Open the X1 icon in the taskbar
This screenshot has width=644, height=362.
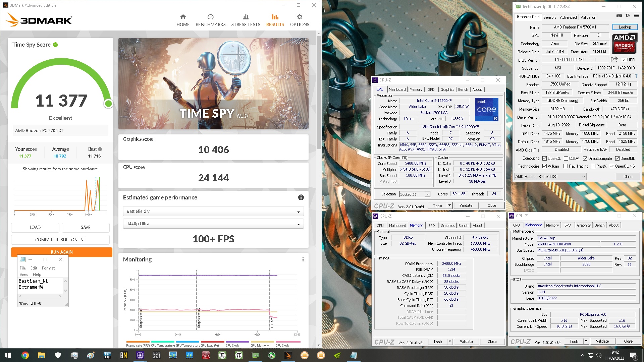pyautogui.click(x=156, y=355)
